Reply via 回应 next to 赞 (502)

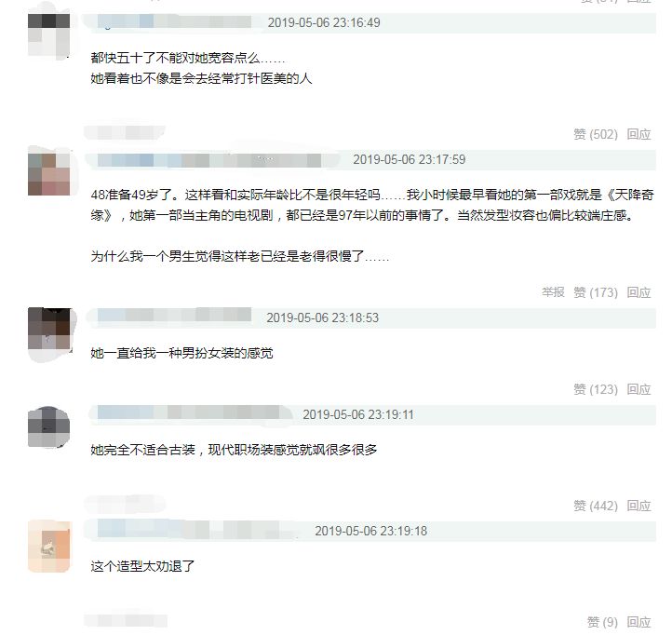tap(639, 134)
